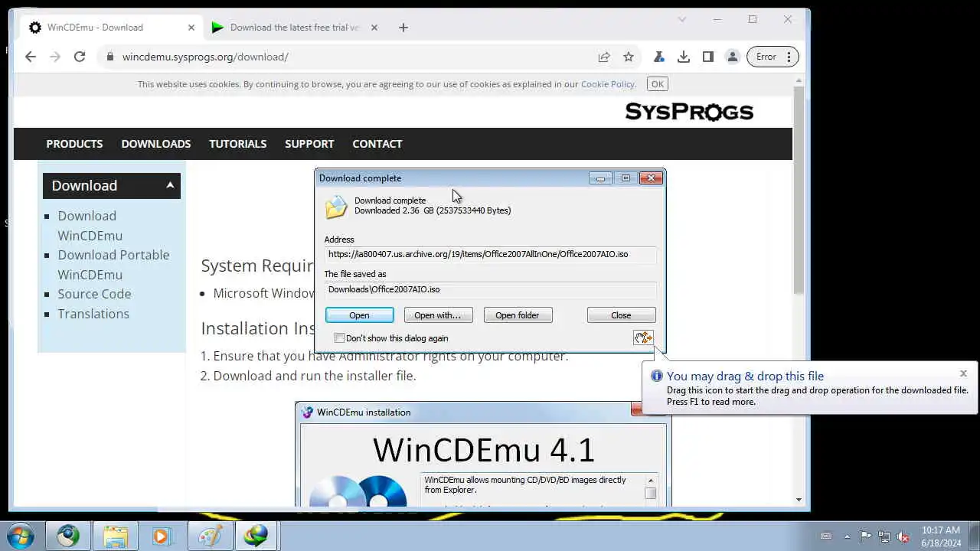The width and height of the screenshot is (980, 551).
Task: Click Open with... button
Action: (438, 315)
